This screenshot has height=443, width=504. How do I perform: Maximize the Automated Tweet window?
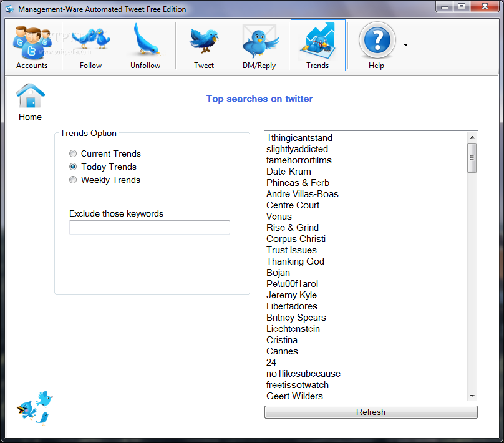(462, 6)
